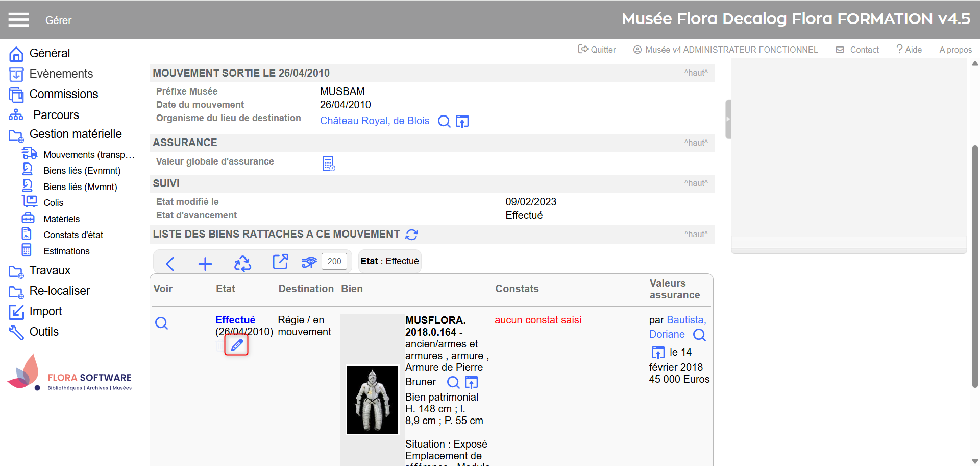Screen dimensions: 980x466
Task: Click the back arrow in list toolbar
Action: [170, 264]
